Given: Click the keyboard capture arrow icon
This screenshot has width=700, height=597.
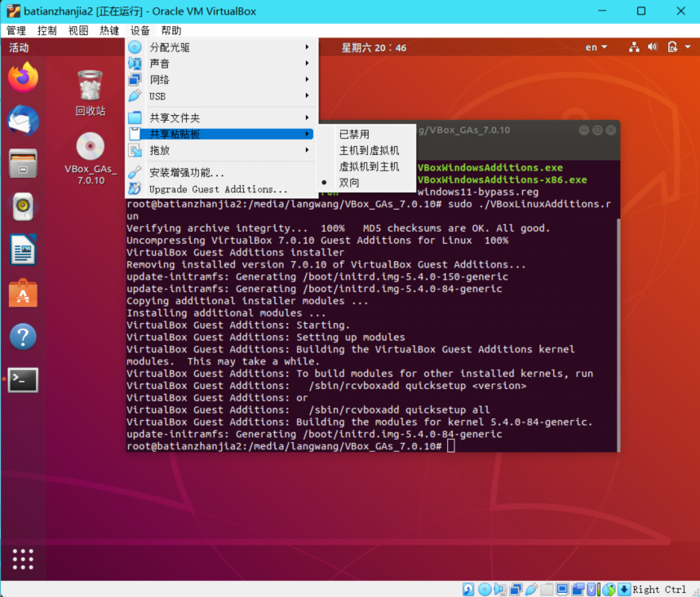Looking at the screenshot, I should [x=624, y=590].
